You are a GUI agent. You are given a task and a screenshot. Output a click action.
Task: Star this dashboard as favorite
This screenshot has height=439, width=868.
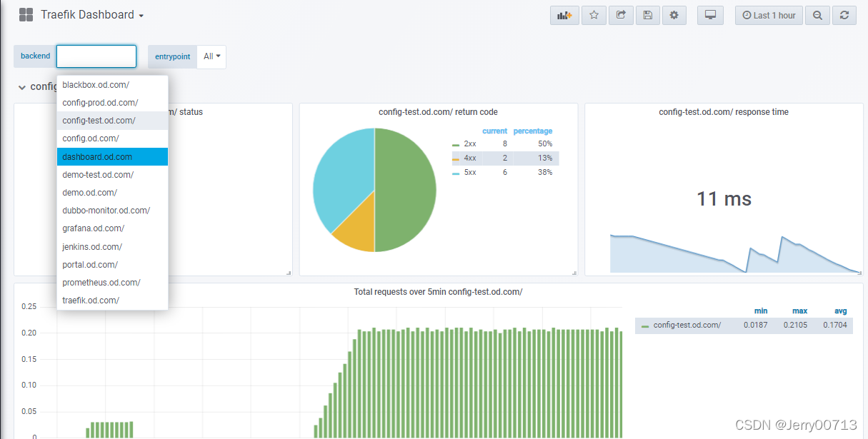(594, 15)
